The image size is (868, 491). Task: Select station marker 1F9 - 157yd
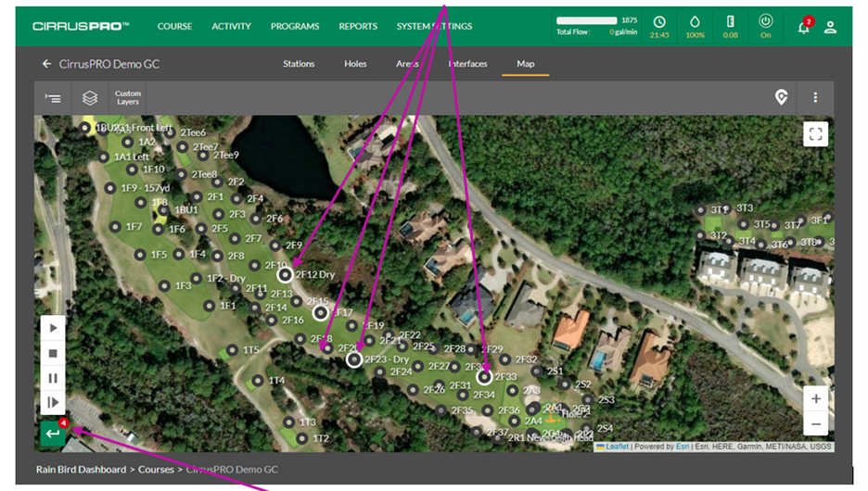point(110,188)
